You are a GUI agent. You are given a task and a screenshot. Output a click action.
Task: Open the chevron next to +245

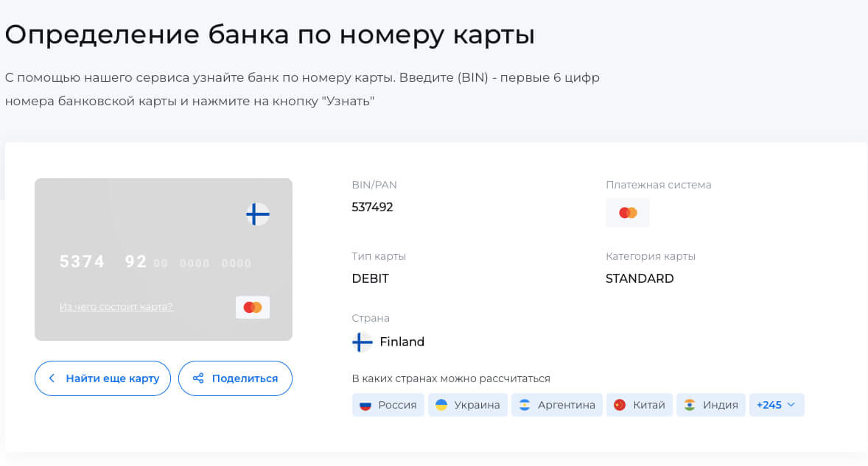[x=791, y=404]
